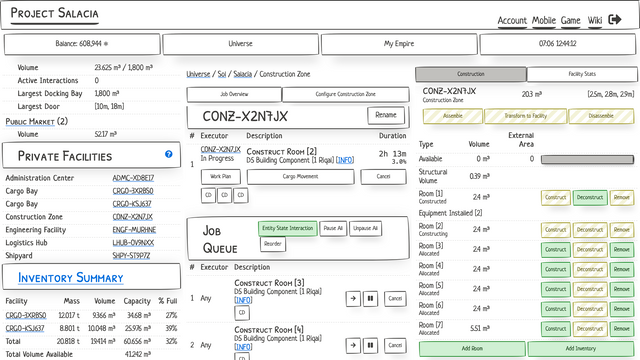The height and width of the screenshot is (360, 640).
Task: Toggle Entity State Interaction button
Action: [287, 228]
